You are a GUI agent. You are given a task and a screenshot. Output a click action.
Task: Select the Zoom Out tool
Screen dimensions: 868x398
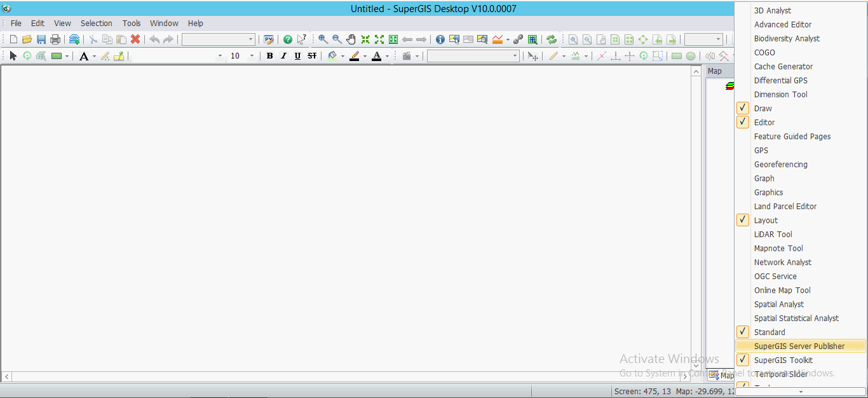337,39
